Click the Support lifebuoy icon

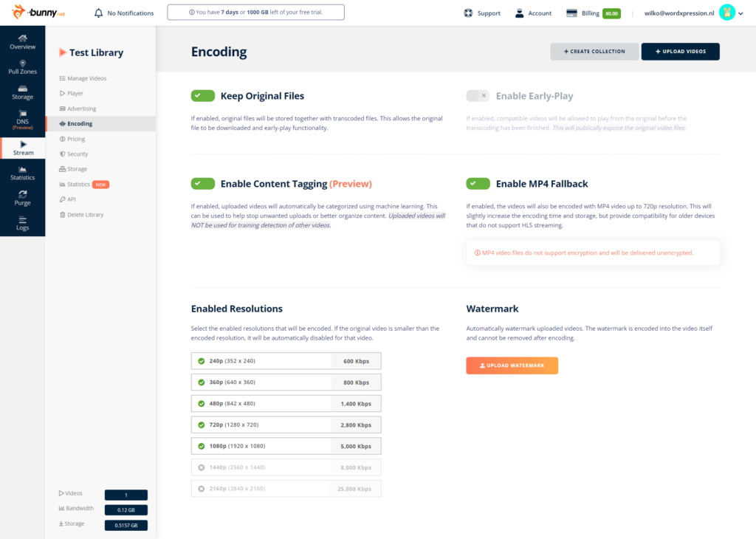coord(468,13)
